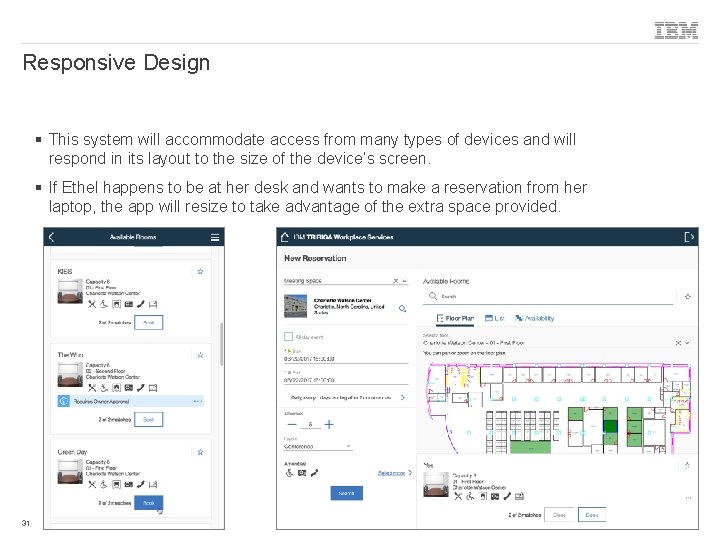Go back from the Available Rooms mobile screen

point(51,237)
